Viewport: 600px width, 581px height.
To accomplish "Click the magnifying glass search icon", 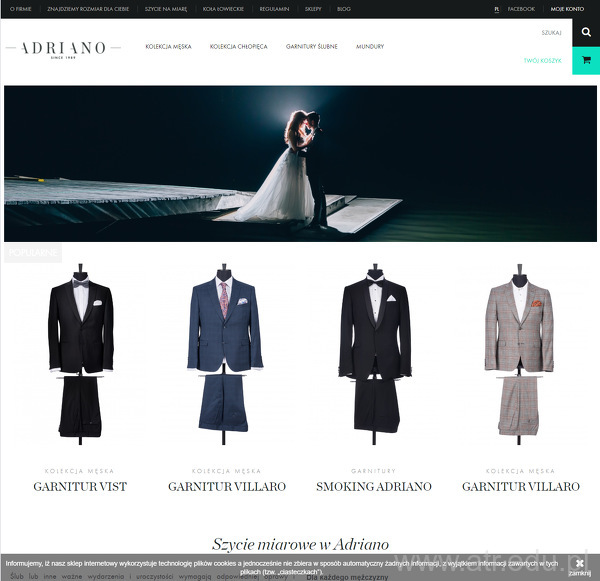I will click(586, 33).
